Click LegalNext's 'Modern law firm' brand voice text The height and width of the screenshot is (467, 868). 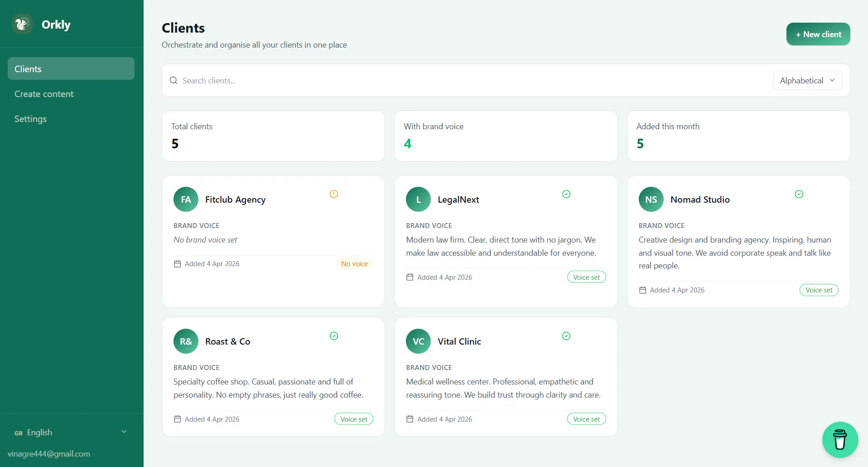click(x=501, y=246)
